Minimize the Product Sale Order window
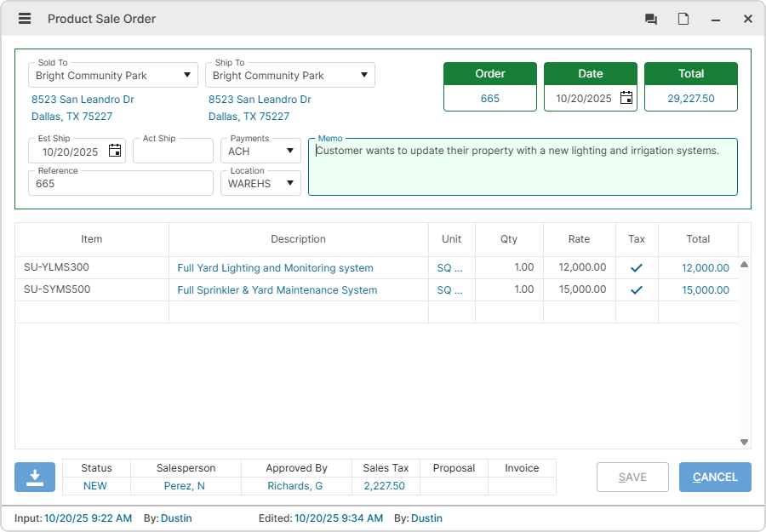Image resolution: width=766 pixels, height=532 pixels. coord(716,20)
